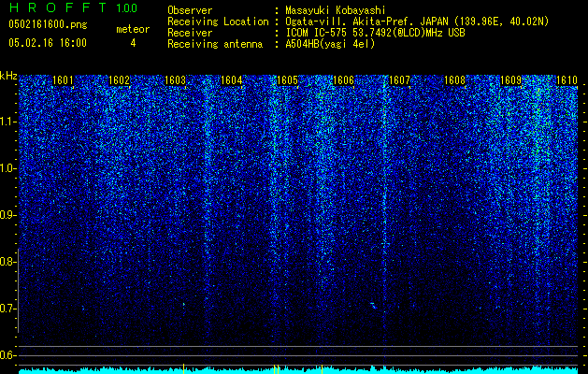Click the yellow meteor marker below 1606
588x374 pixels.
tap(322, 368)
